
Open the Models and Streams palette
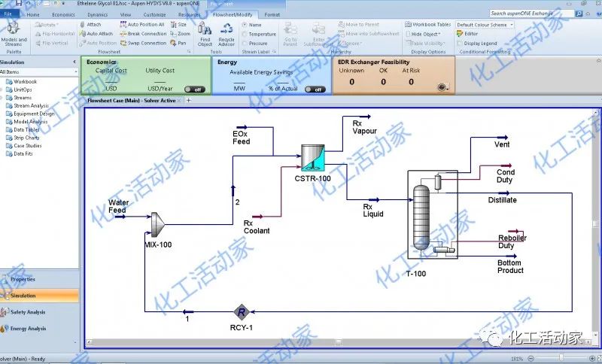point(14,34)
